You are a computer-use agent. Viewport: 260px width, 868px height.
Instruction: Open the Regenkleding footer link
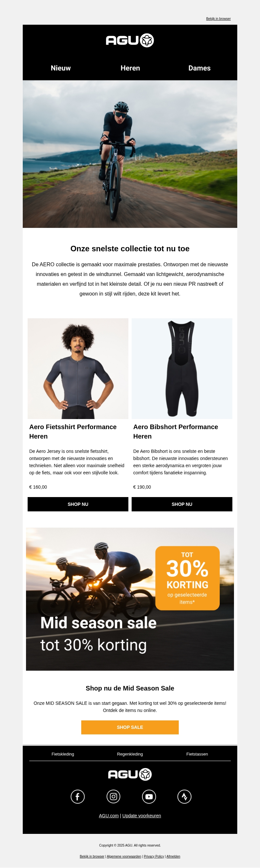click(x=130, y=754)
